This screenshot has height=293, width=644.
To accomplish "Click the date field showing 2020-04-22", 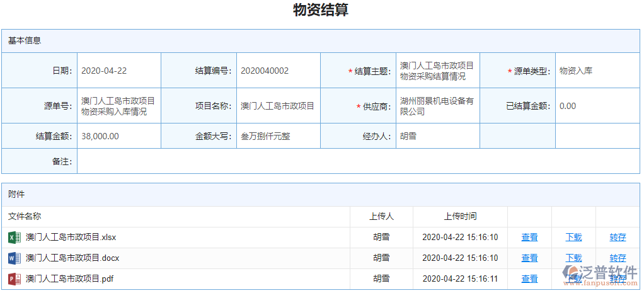I will 118,71.
